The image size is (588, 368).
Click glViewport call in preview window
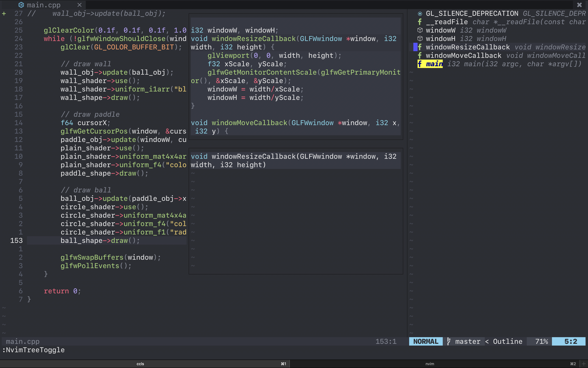point(274,56)
